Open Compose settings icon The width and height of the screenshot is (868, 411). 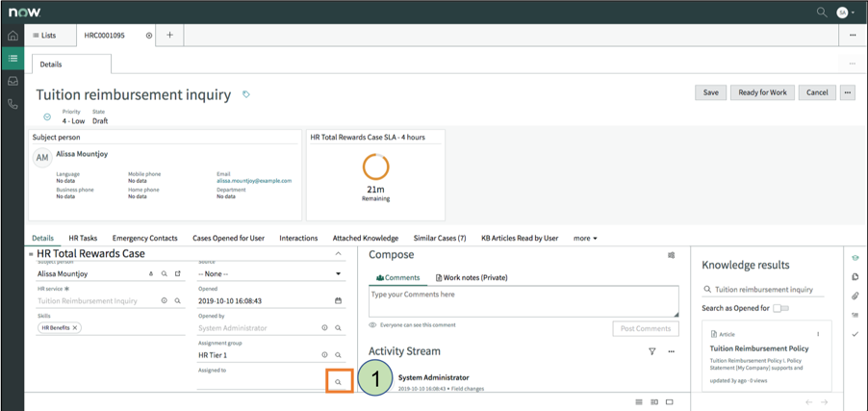click(x=672, y=255)
